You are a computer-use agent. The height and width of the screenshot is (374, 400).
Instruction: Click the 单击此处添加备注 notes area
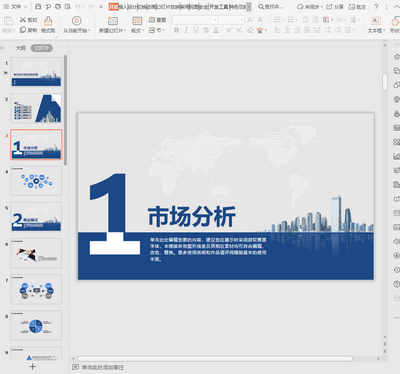(103, 367)
